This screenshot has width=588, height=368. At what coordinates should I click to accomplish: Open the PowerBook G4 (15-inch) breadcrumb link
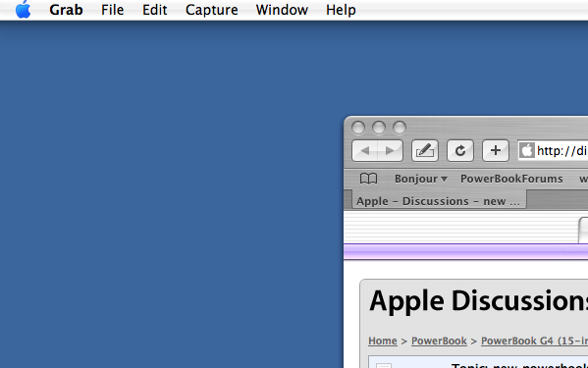tap(534, 341)
